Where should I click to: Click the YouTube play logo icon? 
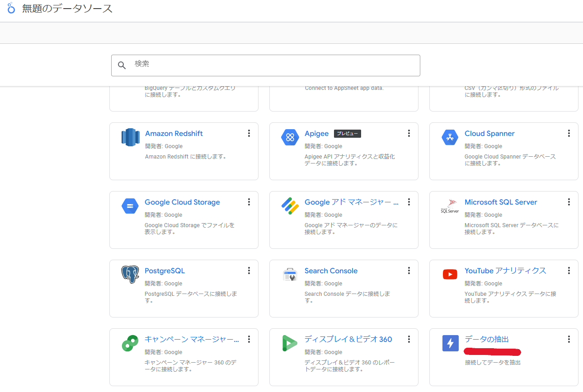[x=450, y=274]
